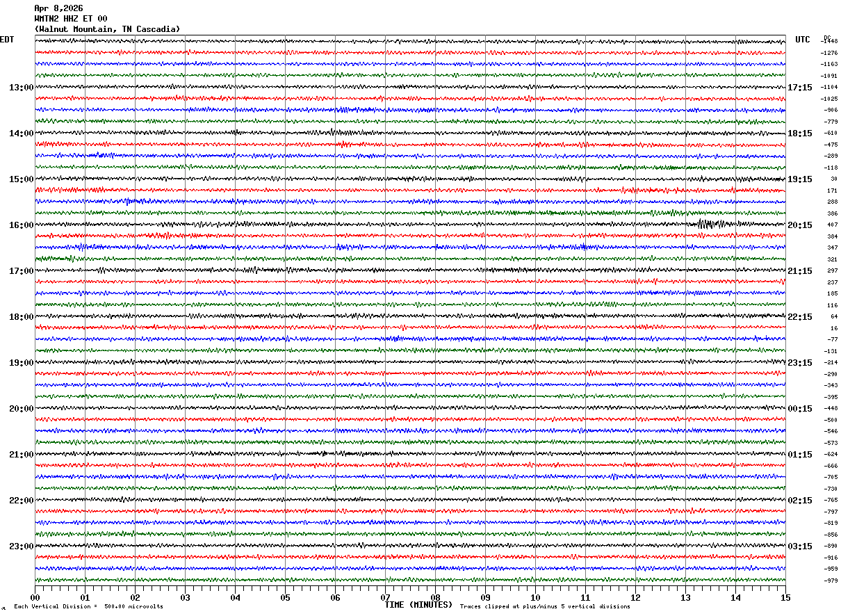Select the 21:00 EDT row label
This screenshot has width=841, height=616.
pos(21,455)
